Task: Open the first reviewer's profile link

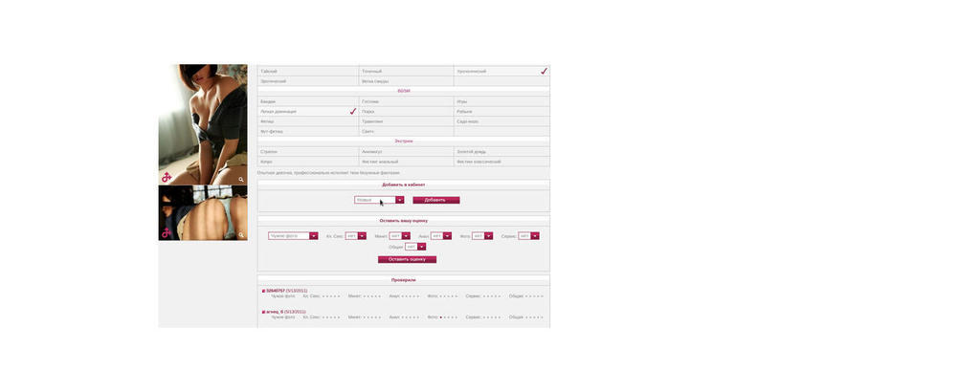Action: click(x=276, y=291)
